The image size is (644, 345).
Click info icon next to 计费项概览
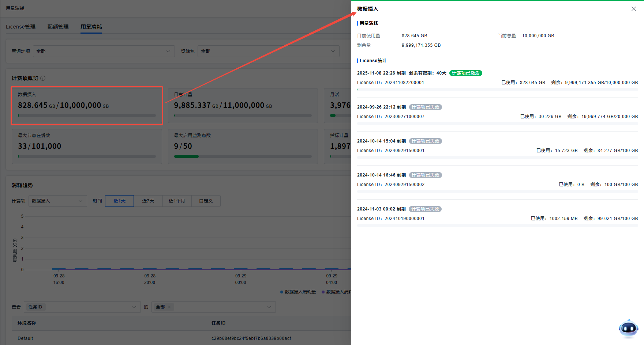tap(43, 78)
